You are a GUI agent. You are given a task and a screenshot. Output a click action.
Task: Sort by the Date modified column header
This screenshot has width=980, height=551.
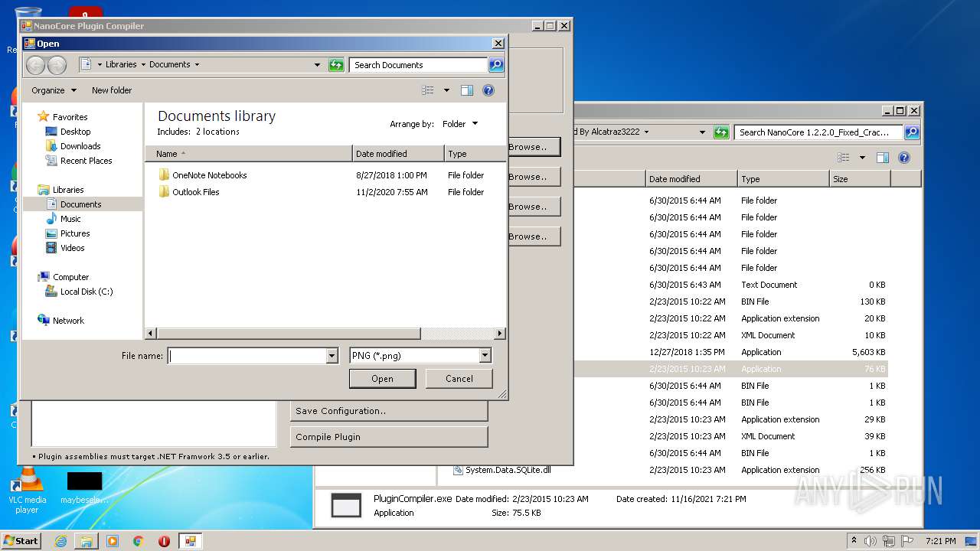point(398,154)
